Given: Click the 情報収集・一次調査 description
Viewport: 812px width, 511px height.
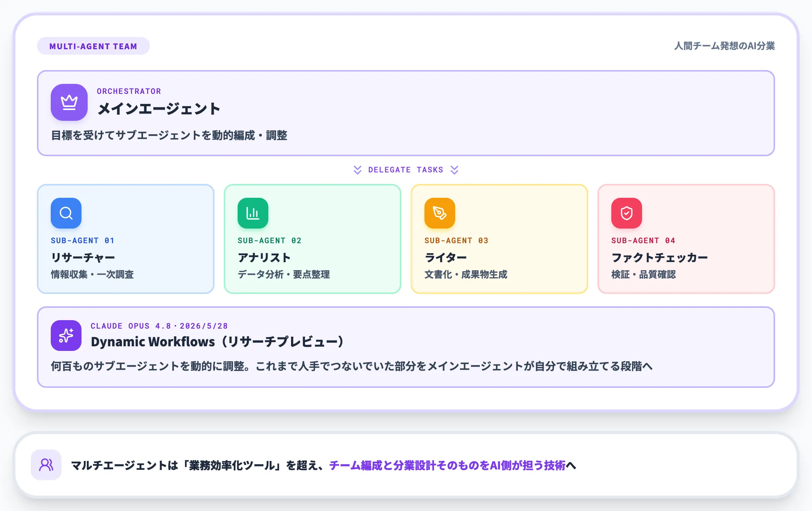Looking at the screenshot, I should 92,274.
